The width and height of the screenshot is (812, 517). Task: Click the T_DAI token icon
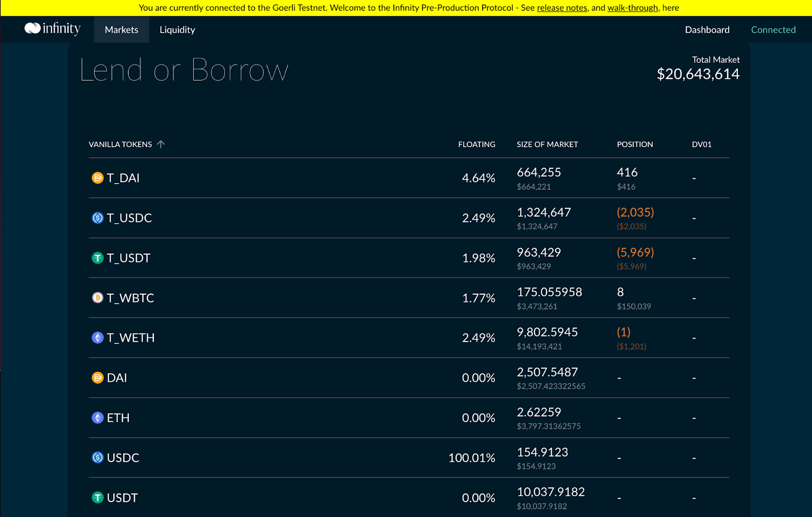(x=97, y=178)
